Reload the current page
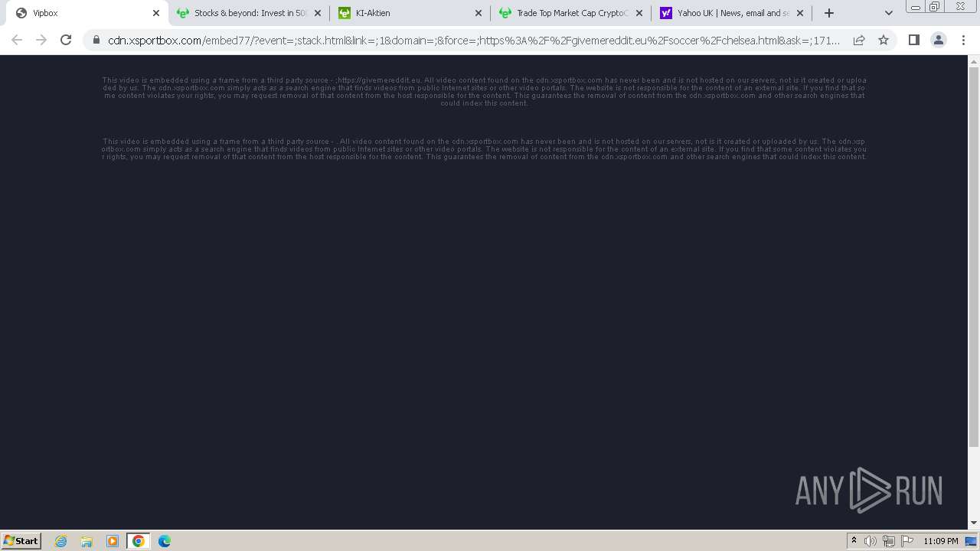This screenshot has height=551, width=980. point(66,40)
